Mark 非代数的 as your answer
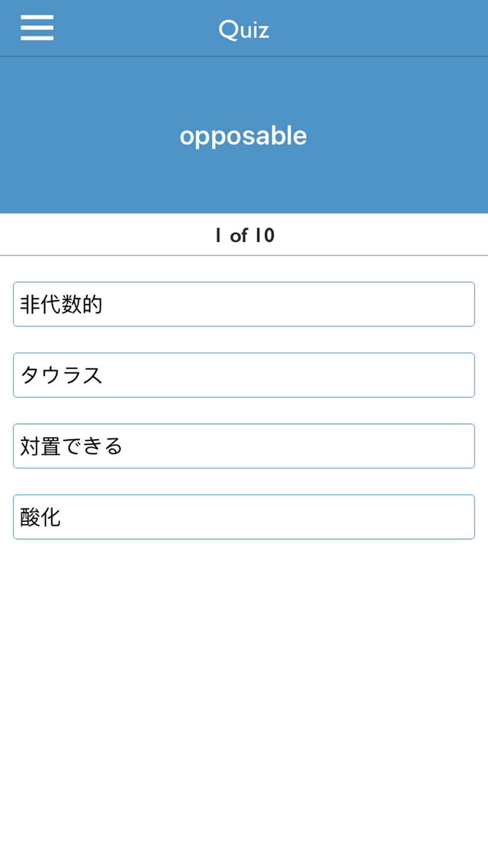 (x=244, y=304)
